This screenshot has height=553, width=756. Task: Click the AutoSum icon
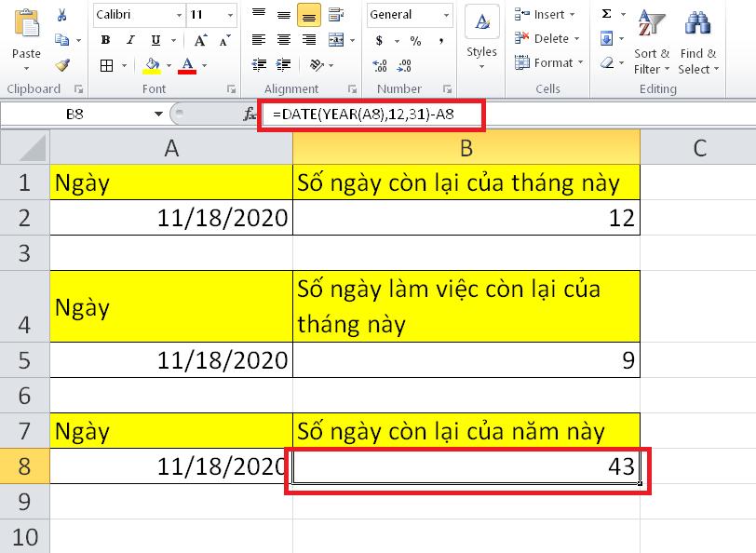(607, 14)
